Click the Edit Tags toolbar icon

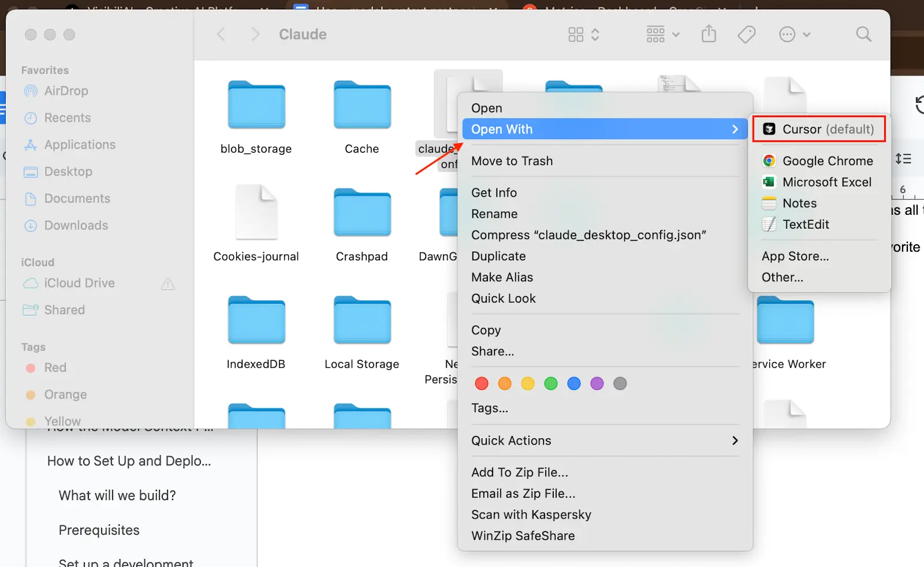click(x=746, y=35)
